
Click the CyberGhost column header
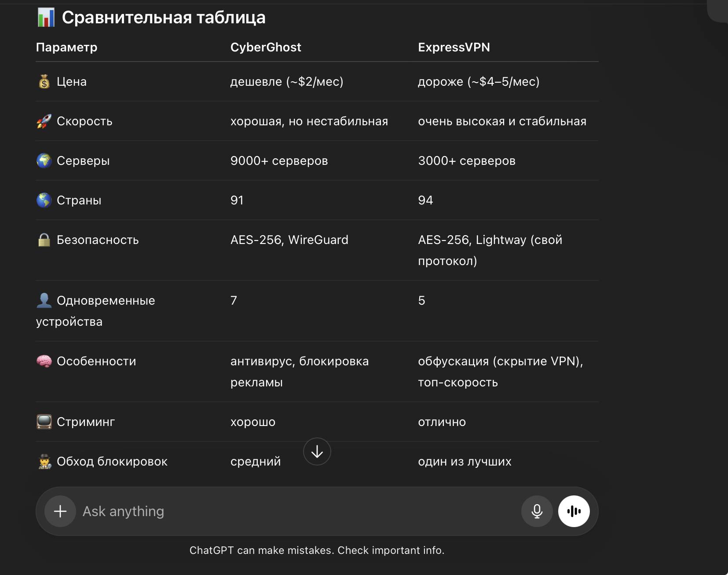(266, 47)
